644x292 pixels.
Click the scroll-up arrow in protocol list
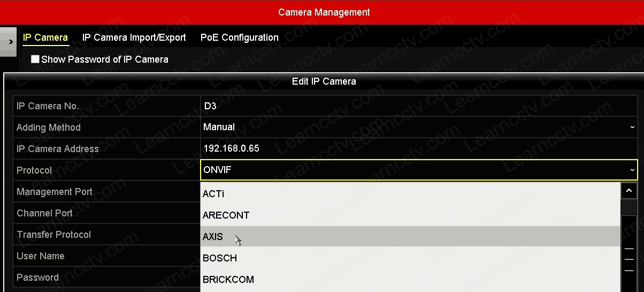coord(629,191)
